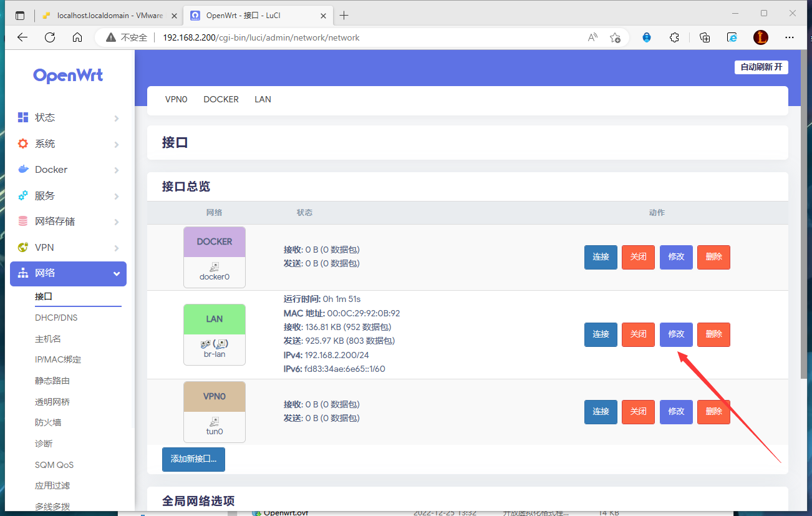The height and width of the screenshot is (516, 812).
Task: Open the 应用过滤 submenu item
Action: (52, 485)
